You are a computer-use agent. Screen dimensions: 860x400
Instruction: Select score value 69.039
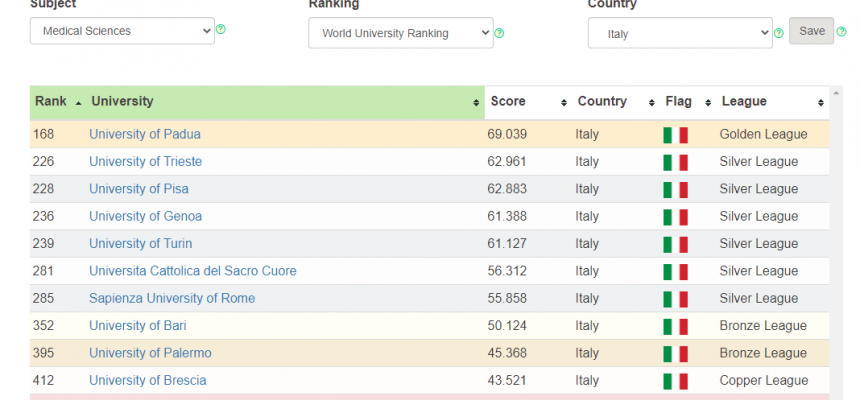(507, 134)
